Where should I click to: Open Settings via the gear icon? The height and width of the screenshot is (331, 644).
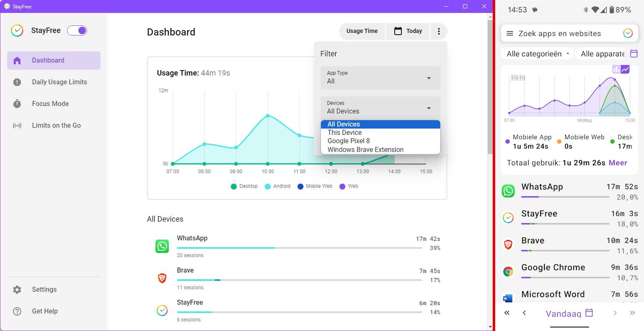(17, 290)
